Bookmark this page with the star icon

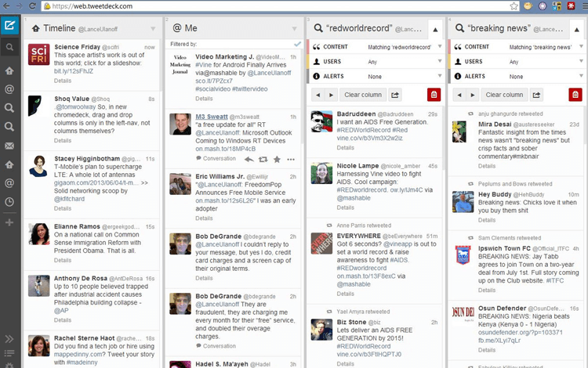514,6
